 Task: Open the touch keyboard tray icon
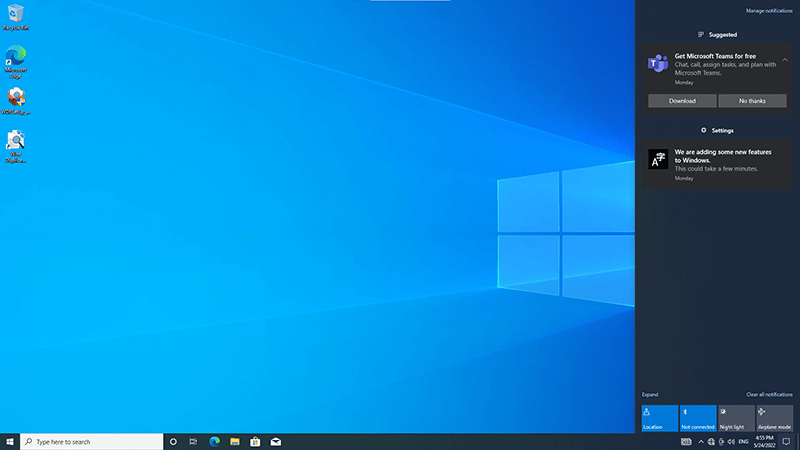[686, 442]
